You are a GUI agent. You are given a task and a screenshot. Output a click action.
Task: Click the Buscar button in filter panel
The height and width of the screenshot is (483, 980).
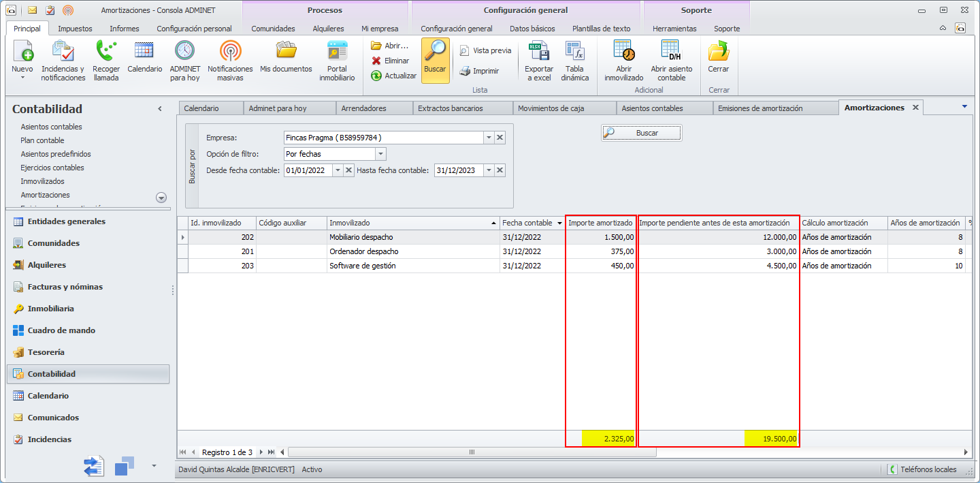(x=642, y=133)
